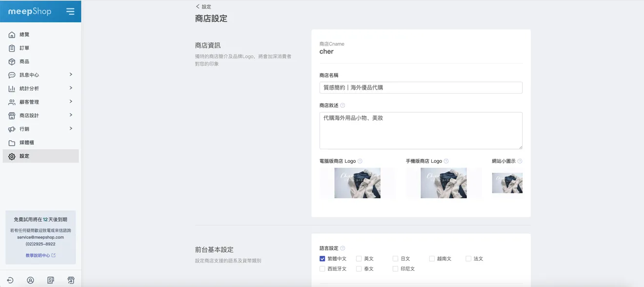The width and height of the screenshot is (644, 287).
Task: Expand the 統計分析 submenu chevron
Action: [x=71, y=88]
